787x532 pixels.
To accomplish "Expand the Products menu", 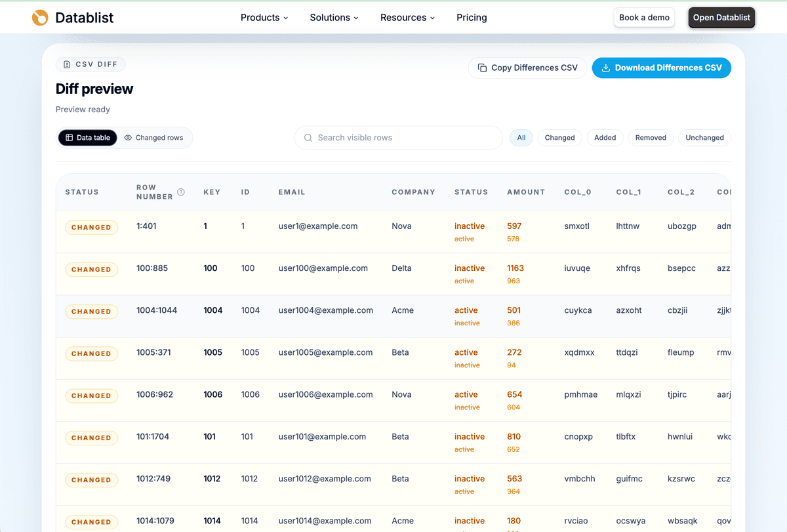I will (264, 18).
